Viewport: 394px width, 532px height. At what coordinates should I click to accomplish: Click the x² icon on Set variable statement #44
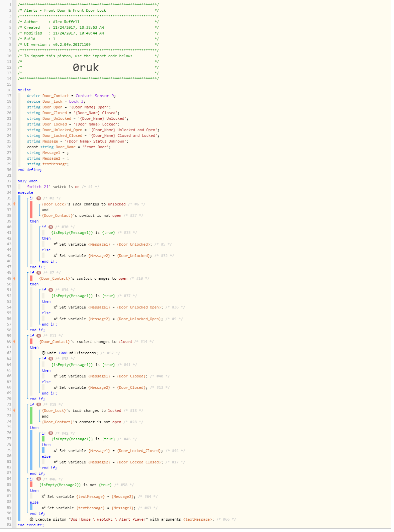56,451
